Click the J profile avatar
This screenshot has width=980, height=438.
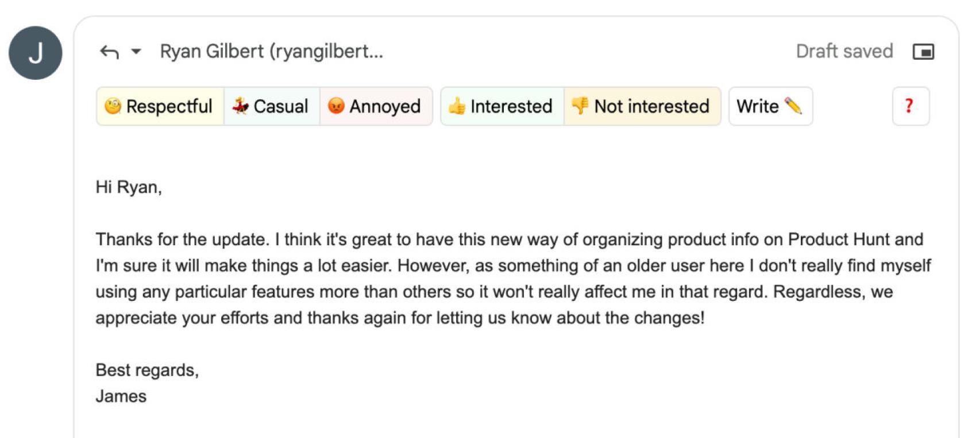coord(36,53)
